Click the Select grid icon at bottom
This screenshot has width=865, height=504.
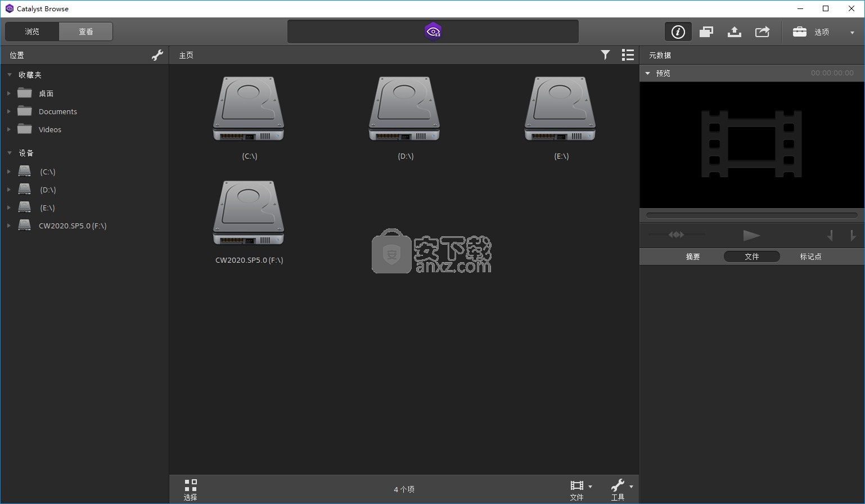click(191, 489)
